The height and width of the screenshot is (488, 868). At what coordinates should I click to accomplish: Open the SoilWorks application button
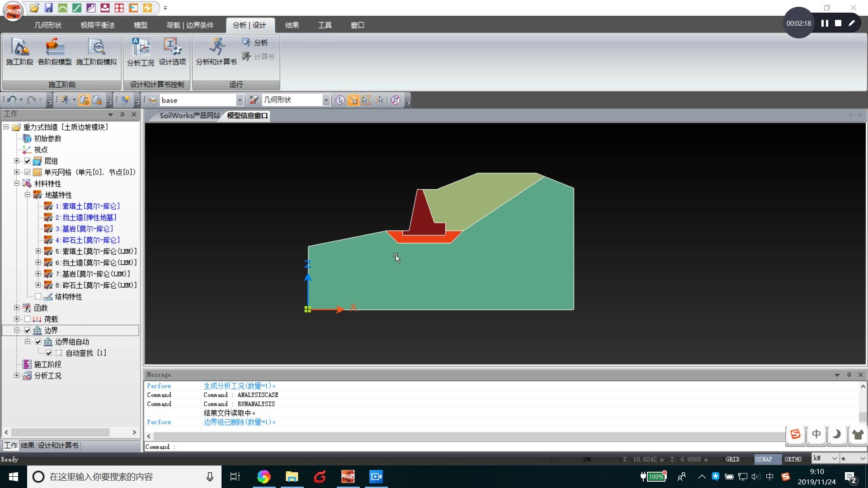pyautogui.click(x=13, y=11)
